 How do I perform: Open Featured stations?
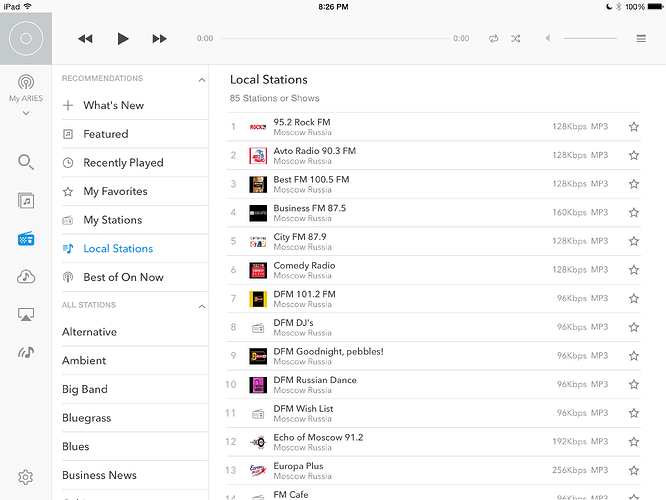pyautogui.click(x=135, y=134)
